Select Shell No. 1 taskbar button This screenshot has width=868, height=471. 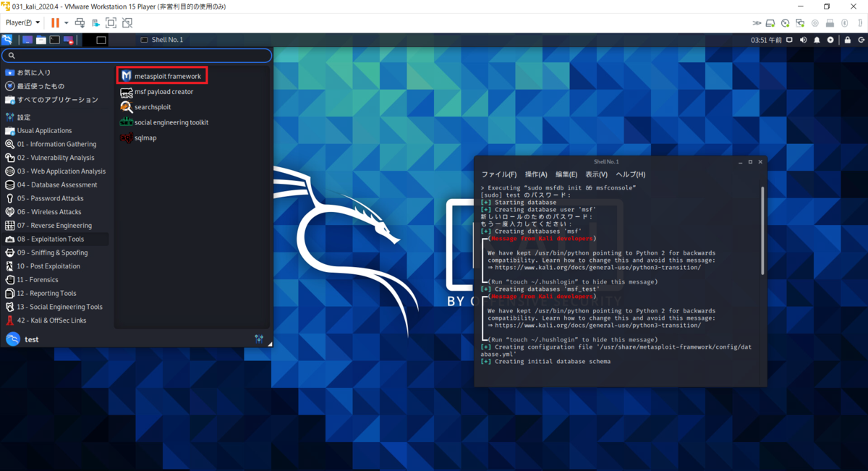click(x=162, y=40)
